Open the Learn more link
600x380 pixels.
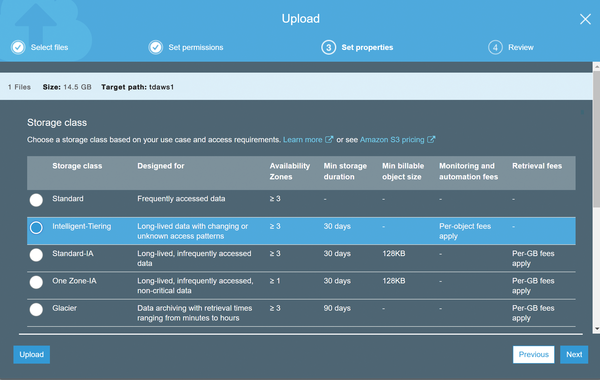(x=303, y=140)
